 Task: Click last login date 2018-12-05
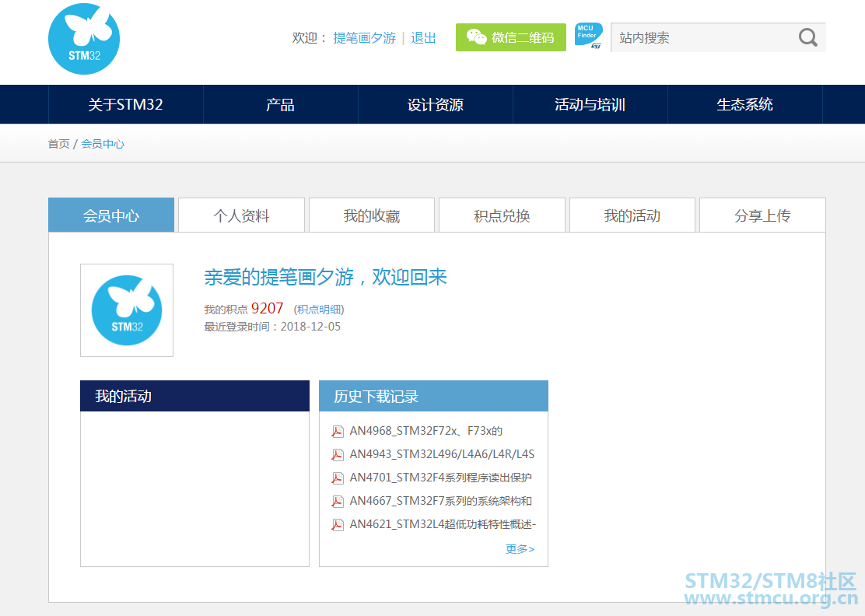click(x=310, y=327)
